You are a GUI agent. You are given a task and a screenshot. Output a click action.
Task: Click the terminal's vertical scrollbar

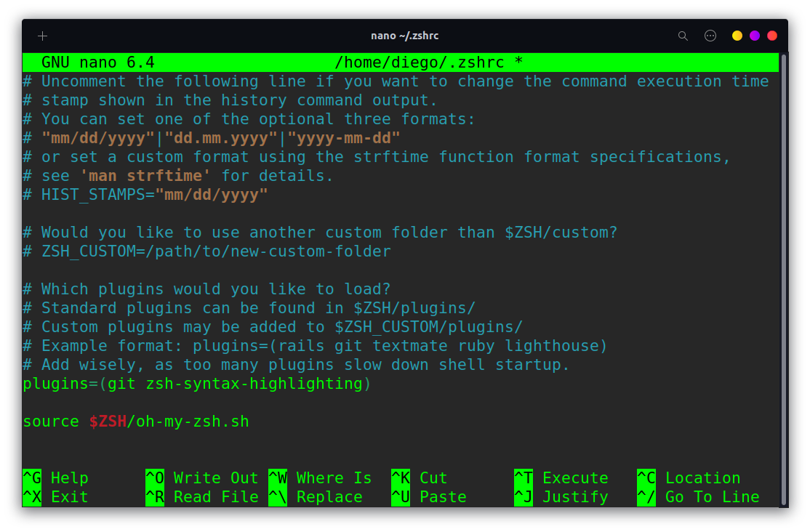click(x=783, y=280)
